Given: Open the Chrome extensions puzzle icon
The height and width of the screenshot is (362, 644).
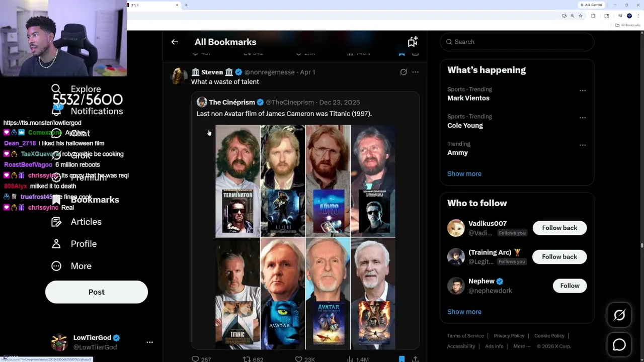Looking at the screenshot, I should tap(593, 16).
